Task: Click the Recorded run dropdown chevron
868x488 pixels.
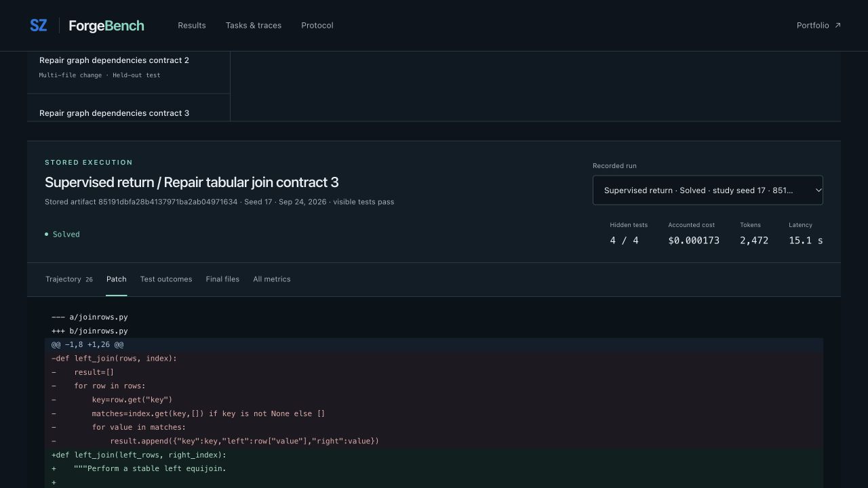Action: [x=818, y=190]
